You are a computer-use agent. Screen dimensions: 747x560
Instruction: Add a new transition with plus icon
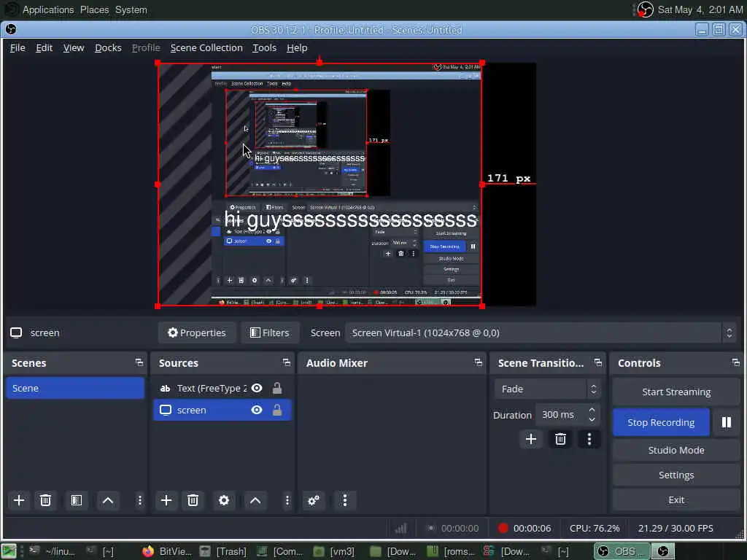click(x=531, y=439)
